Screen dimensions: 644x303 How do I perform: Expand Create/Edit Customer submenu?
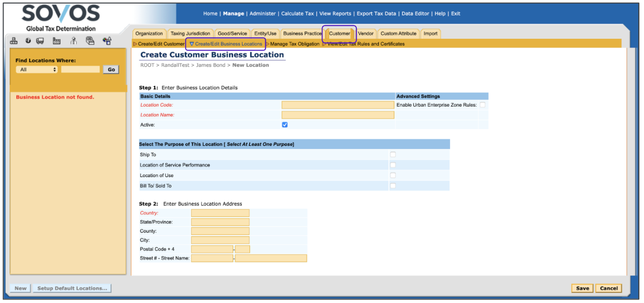point(159,44)
